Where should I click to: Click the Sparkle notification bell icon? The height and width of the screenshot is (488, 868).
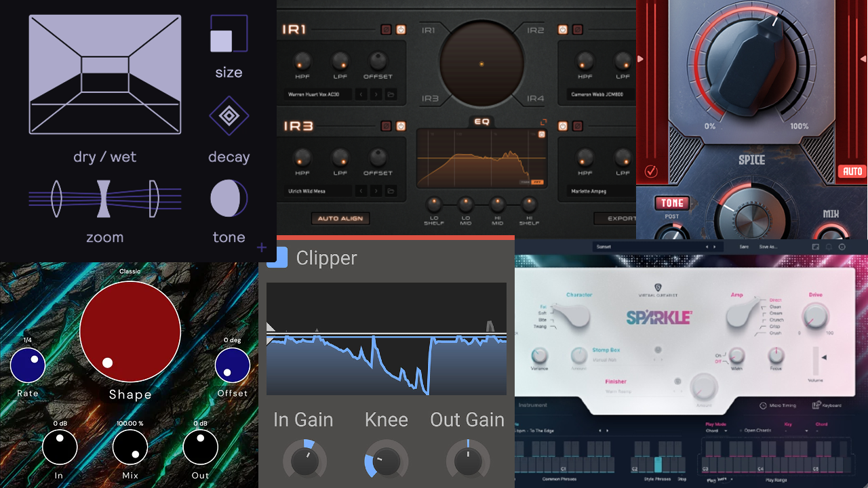point(829,247)
